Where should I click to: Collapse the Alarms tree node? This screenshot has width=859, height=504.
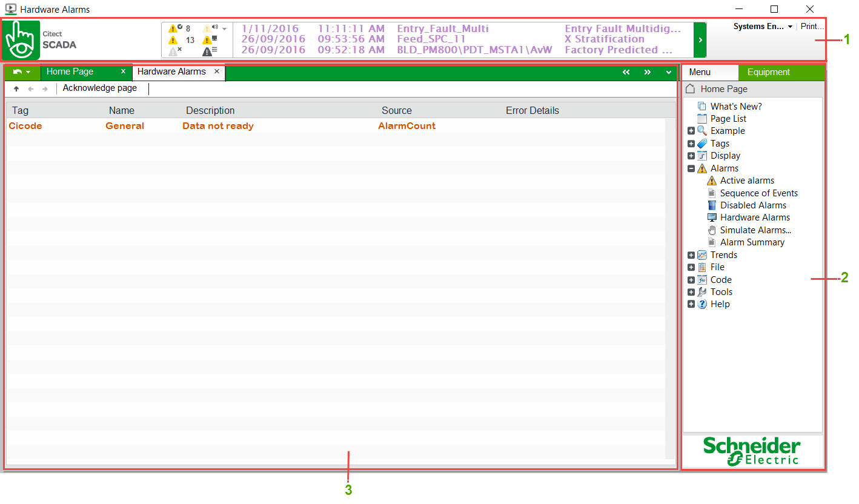tap(691, 169)
